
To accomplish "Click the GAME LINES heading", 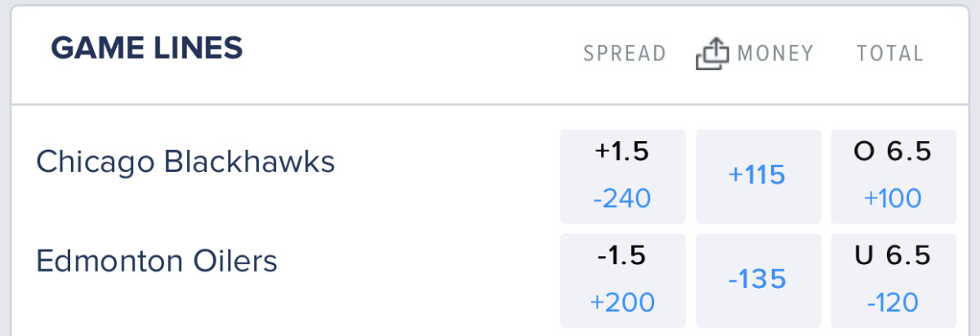I will tap(147, 49).
